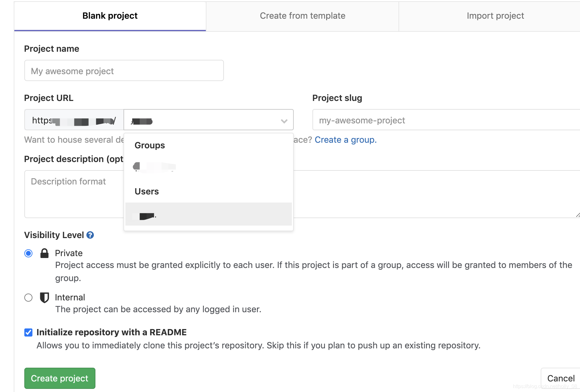The width and height of the screenshot is (580, 392).
Task: Click into the Project slug field
Action: (446, 120)
